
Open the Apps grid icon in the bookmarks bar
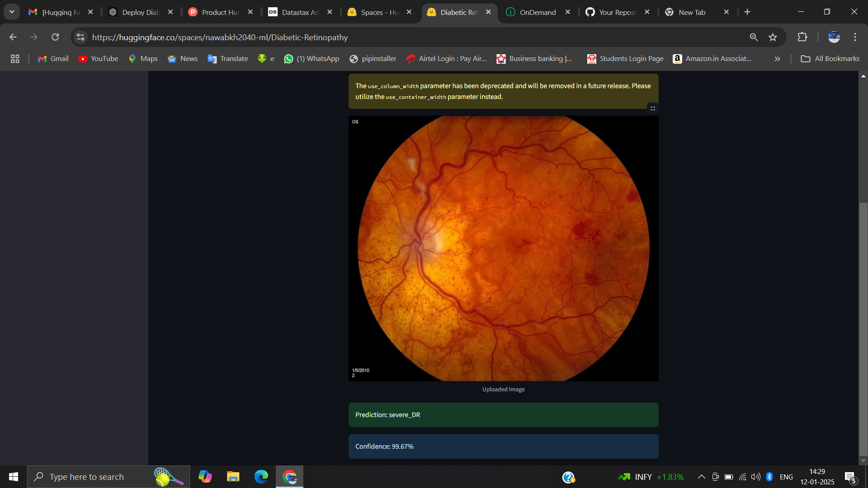(x=15, y=59)
